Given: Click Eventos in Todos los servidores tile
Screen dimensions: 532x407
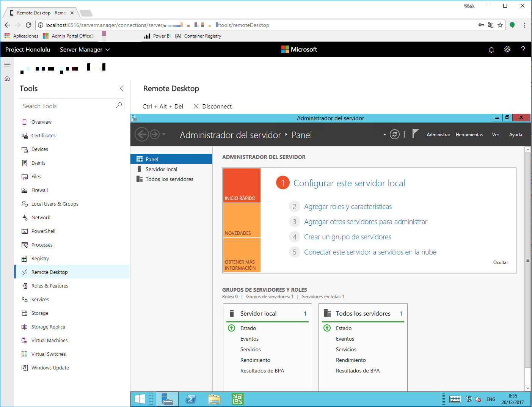Looking at the screenshot, I should [x=345, y=339].
